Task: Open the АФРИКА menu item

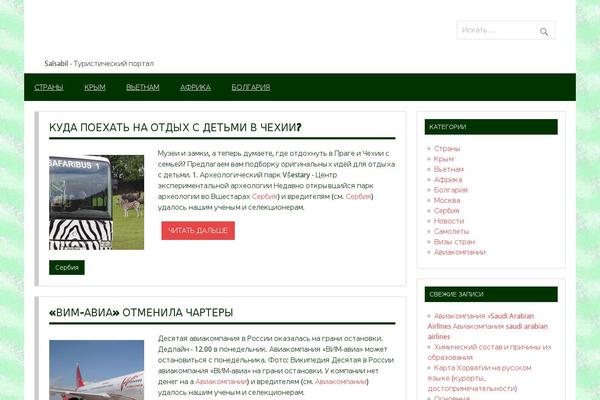Action: pos(195,87)
